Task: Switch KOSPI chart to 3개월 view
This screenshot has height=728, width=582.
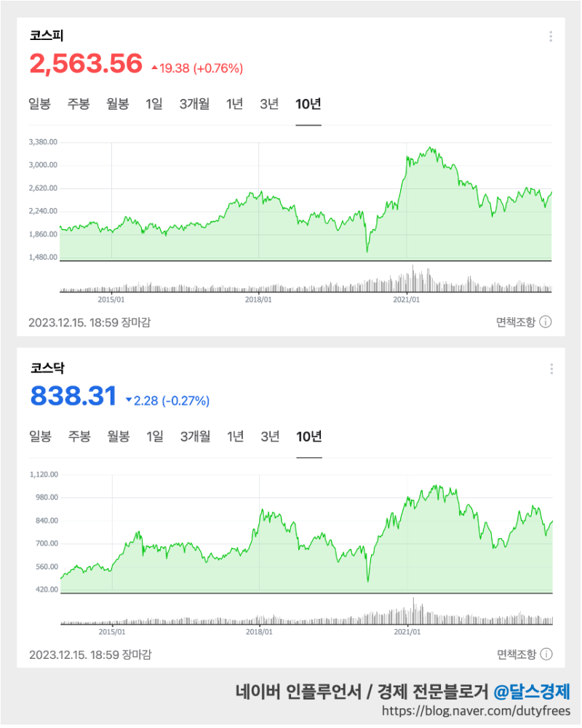Action: pyautogui.click(x=195, y=104)
